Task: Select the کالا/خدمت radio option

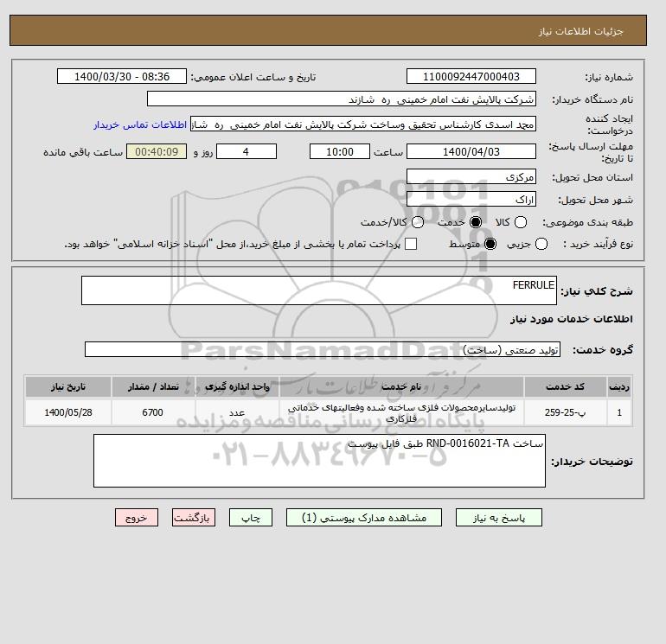Action: (x=418, y=222)
